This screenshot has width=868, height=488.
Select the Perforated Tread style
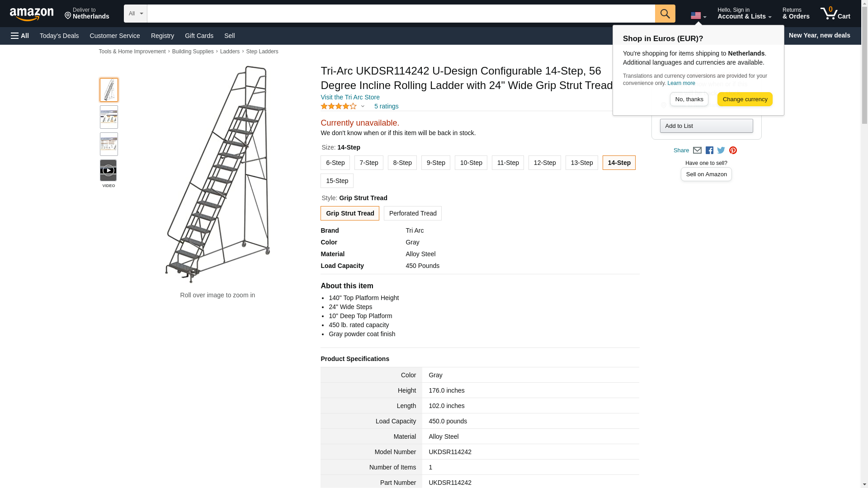(x=412, y=213)
